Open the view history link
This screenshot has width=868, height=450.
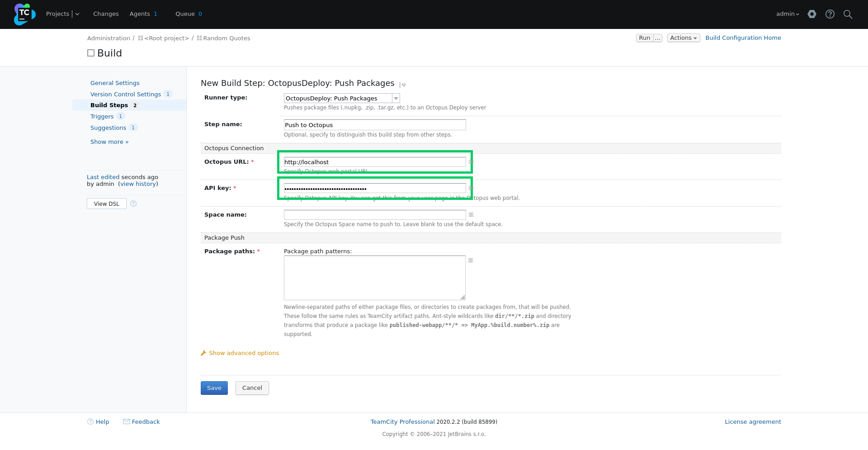[138, 184]
